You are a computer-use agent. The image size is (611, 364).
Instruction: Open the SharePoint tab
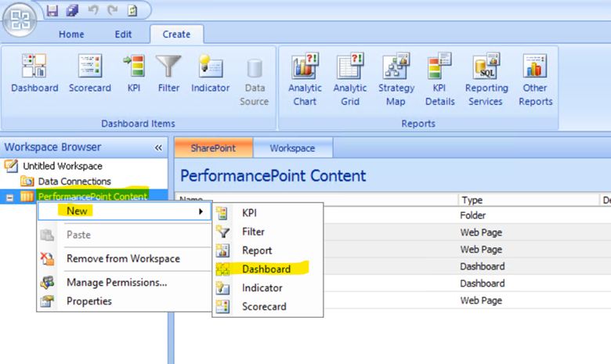click(214, 148)
